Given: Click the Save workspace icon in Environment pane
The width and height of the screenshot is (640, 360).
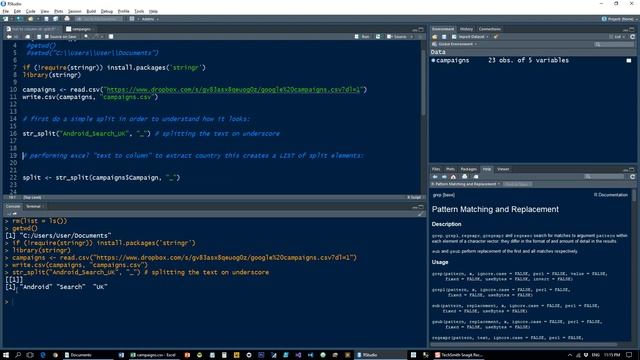Looking at the screenshot, I should pos(444,37).
